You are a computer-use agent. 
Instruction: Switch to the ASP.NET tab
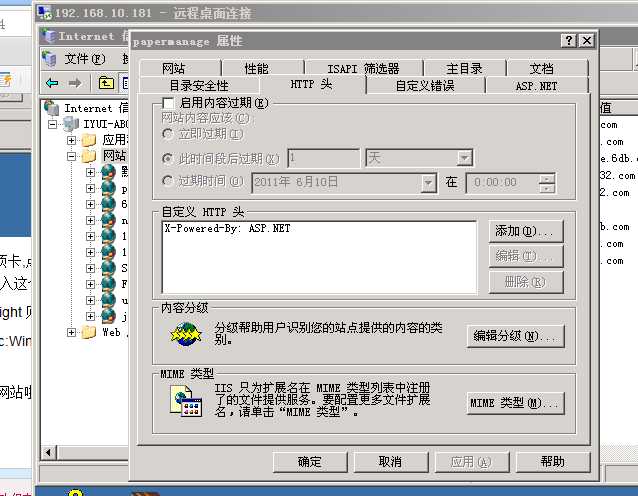click(x=536, y=85)
